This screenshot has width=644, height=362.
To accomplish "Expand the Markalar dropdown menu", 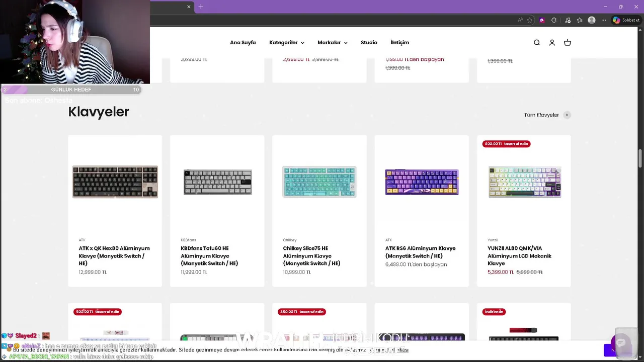I will (x=332, y=43).
